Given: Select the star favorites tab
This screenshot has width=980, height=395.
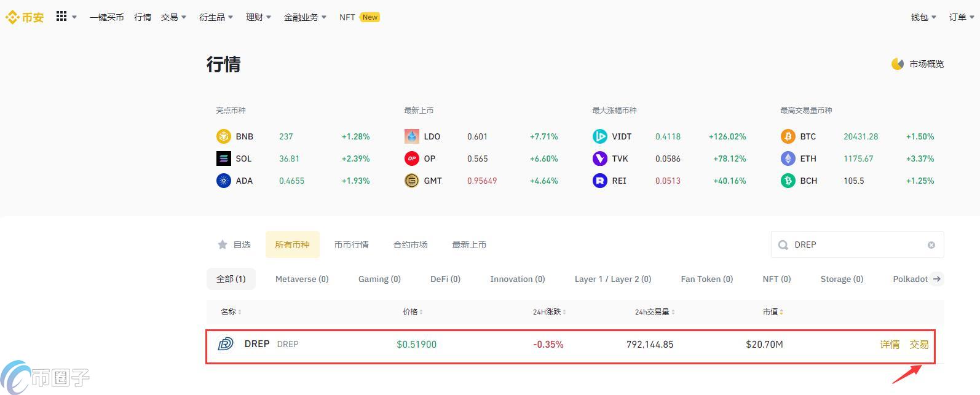Looking at the screenshot, I should (x=234, y=244).
